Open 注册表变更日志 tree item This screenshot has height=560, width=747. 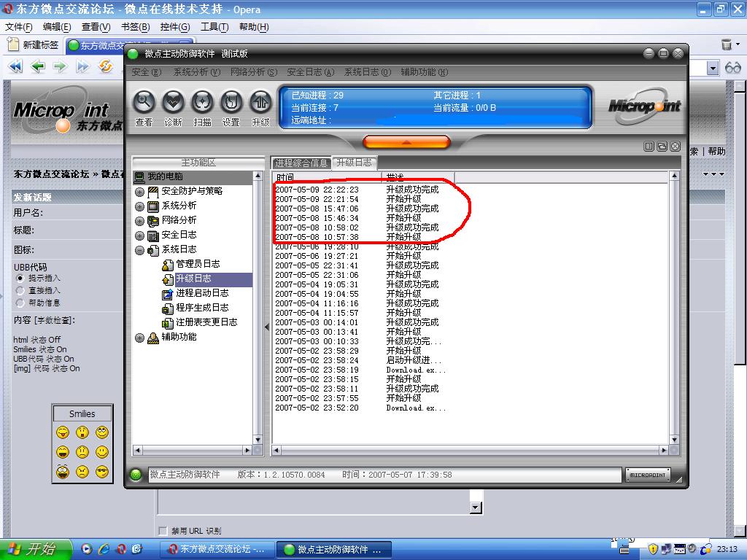click(206, 322)
